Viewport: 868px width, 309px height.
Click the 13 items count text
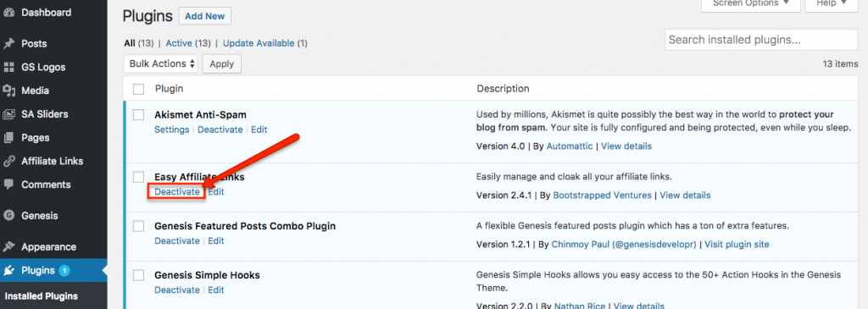(x=840, y=64)
